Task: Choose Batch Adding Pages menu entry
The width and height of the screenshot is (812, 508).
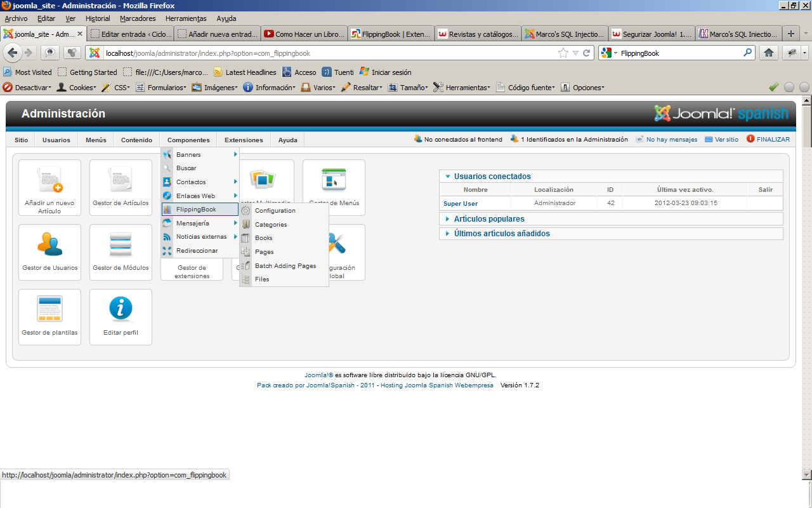Action: [285, 266]
